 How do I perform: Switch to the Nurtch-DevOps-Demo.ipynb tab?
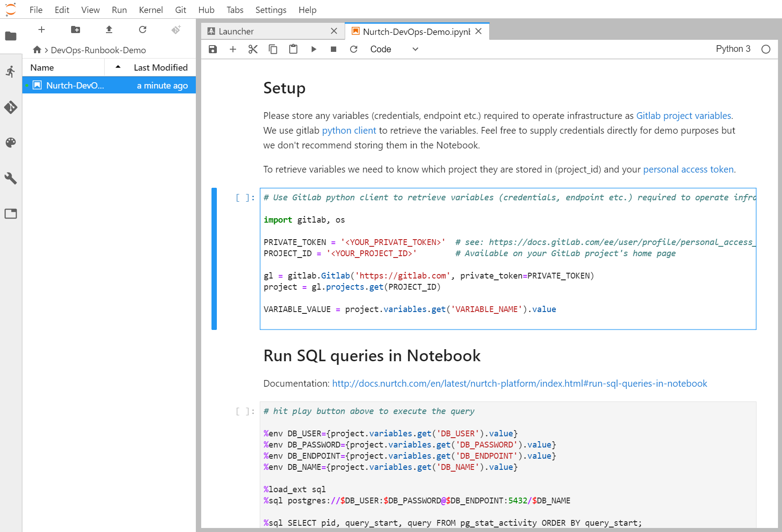[x=417, y=31]
